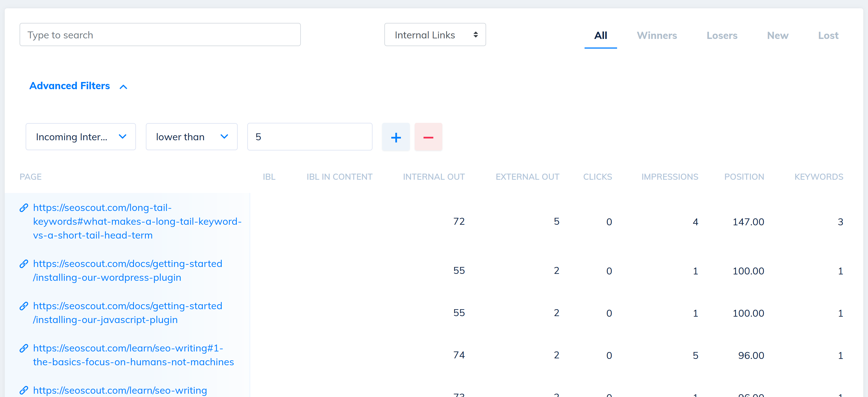Viewport: 868px width, 397px height.
Task: Sort by the KEYWORDS column header
Action: click(x=819, y=177)
